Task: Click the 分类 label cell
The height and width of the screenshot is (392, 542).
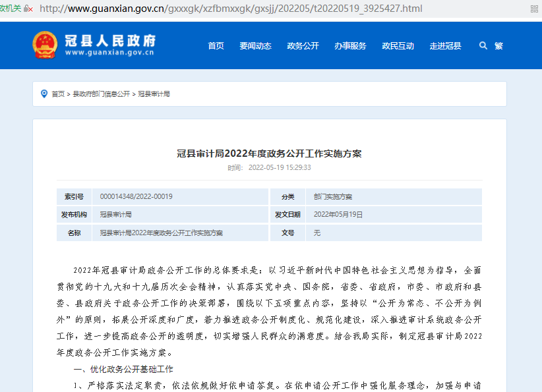Action: (x=288, y=196)
